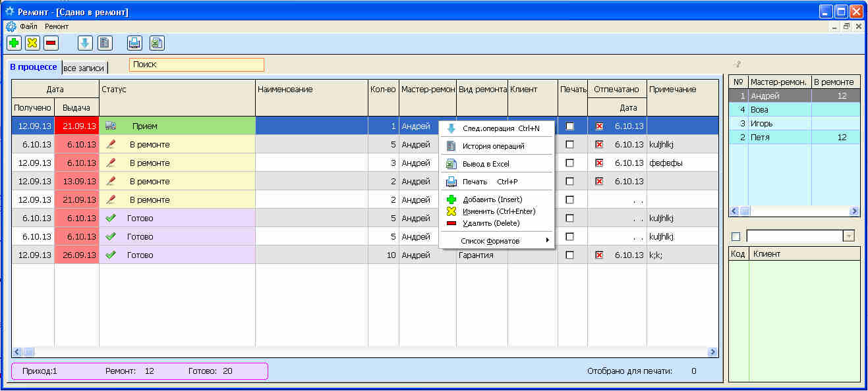Open operation history from the toolbar document icon
The width and height of the screenshot is (868, 391).
tap(105, 43)
